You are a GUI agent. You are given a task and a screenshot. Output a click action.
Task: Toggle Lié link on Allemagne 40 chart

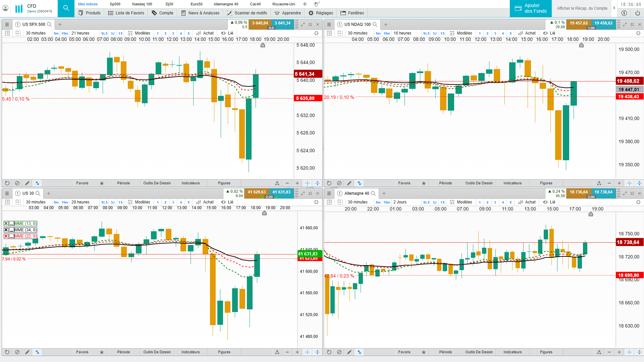[x=549, y=202]
